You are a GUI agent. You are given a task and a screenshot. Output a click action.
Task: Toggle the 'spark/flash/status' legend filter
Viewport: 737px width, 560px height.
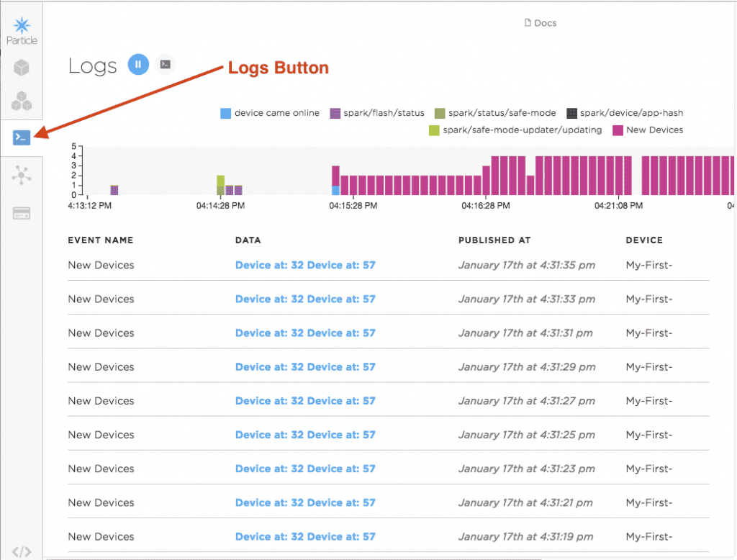click(336, 113)
